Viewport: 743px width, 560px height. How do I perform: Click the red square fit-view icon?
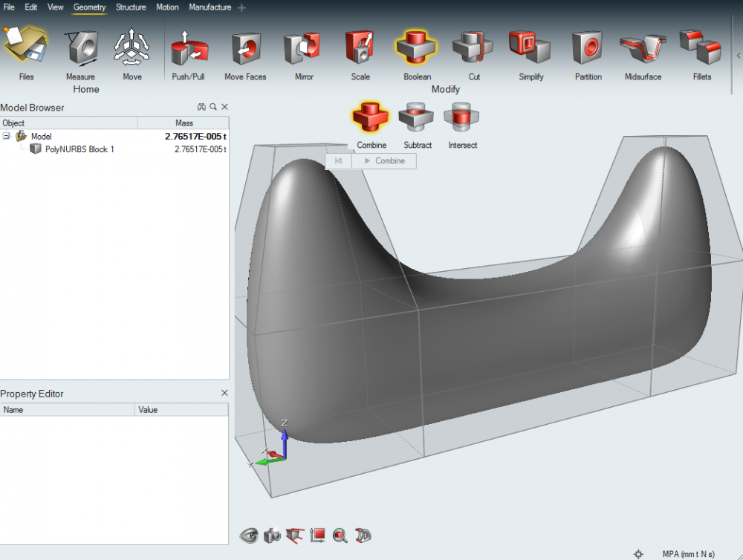[x=317, y=535]
